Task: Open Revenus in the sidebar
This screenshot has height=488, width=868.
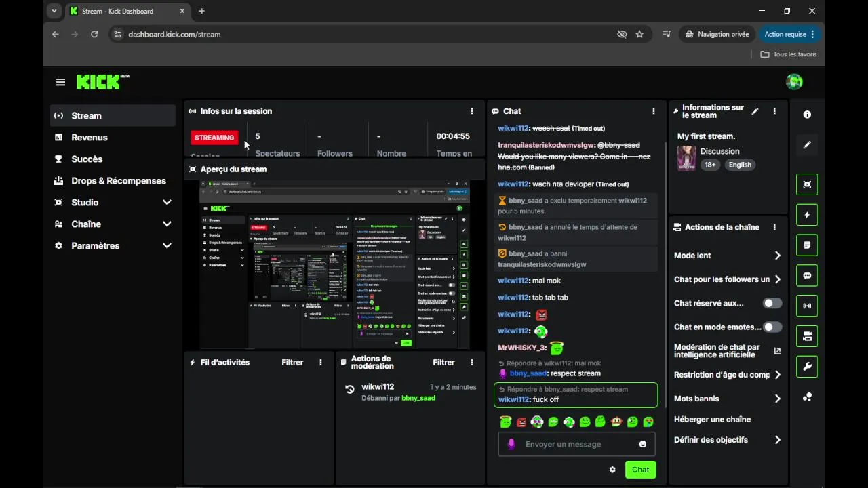Action: click(x=113, y=138)
